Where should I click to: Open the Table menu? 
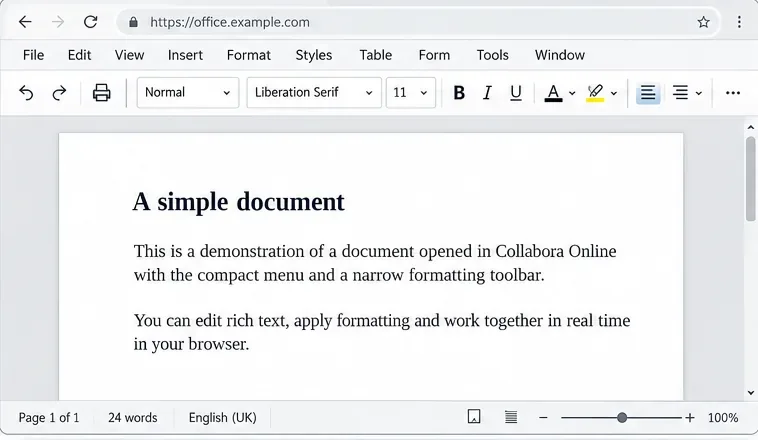(x=376, y=55)
